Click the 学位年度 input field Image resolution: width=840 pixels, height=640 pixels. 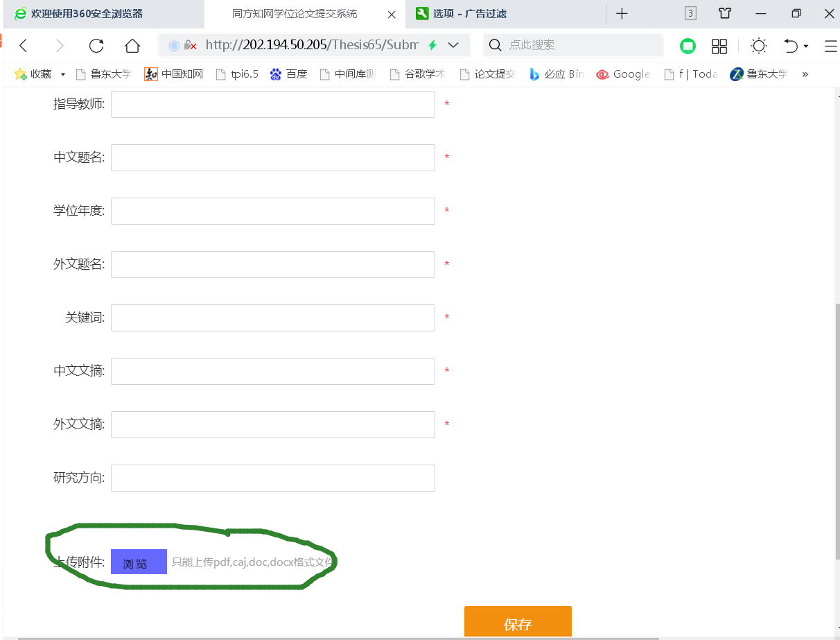coord(273,211)
